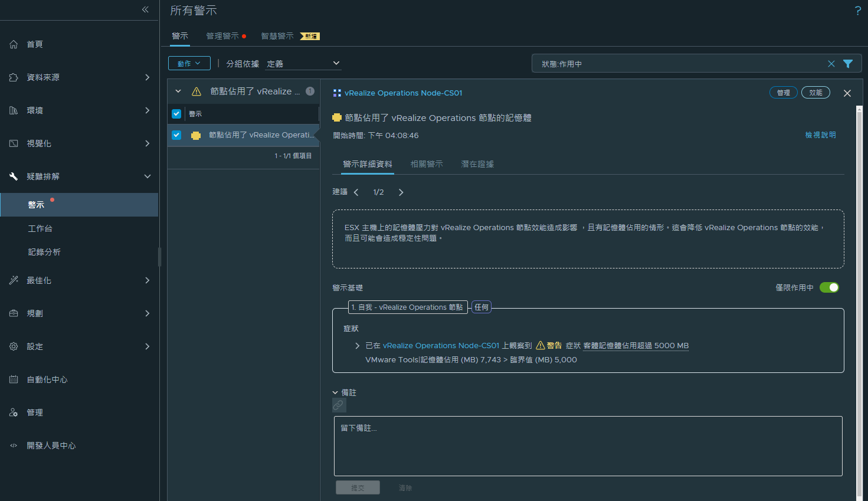Click the node object icon beside Node-CS01
This screenshot has width=868, height=501.
337,93
